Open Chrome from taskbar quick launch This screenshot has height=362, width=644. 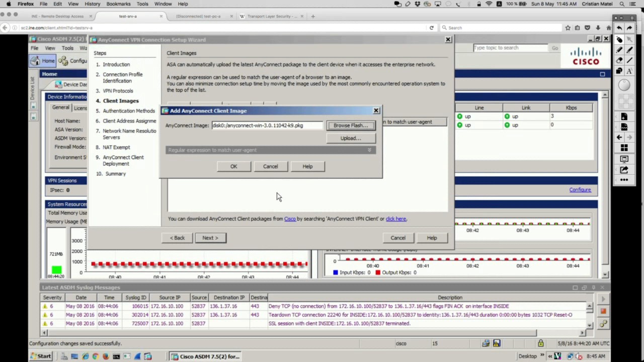click(x=95, y=356)
